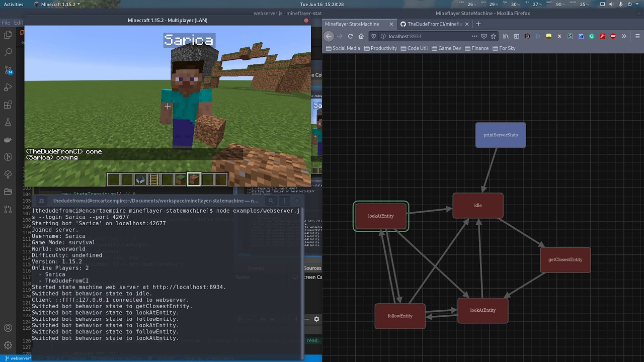
Task: Open VS Code Explorer sidebar icon
Action: (x=8, y=35)
